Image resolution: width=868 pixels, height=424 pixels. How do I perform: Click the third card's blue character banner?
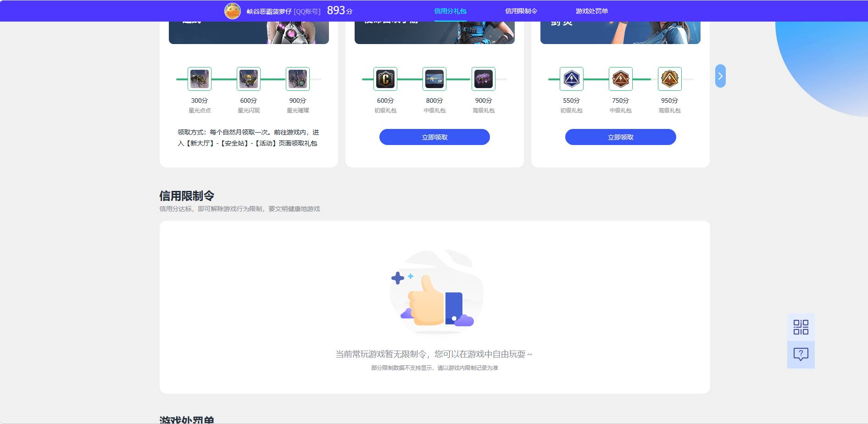point(620,33)
